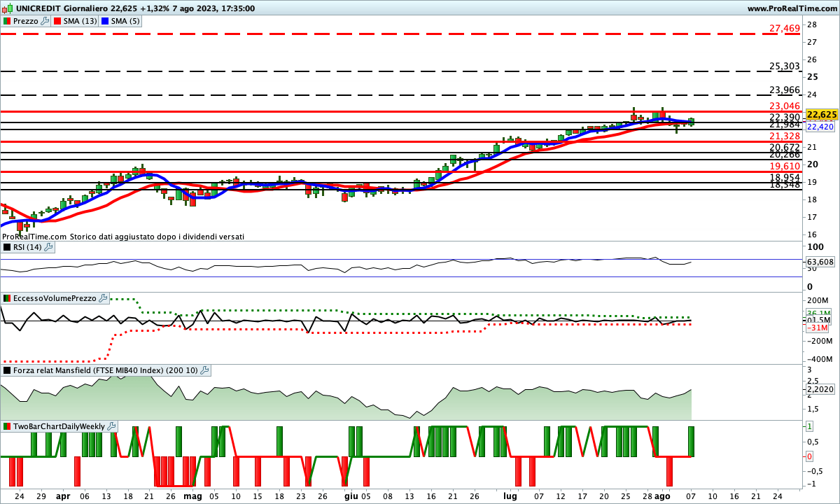Click the red SMA (13) color swatch
Viewport: 840px width, 504px height.
tap(57, 21)
